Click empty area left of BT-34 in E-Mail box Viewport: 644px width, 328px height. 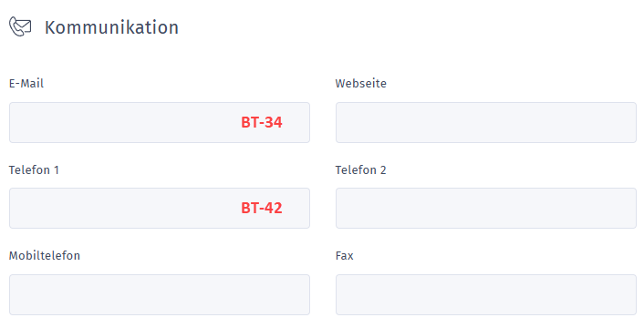click(x=123, y=123)
